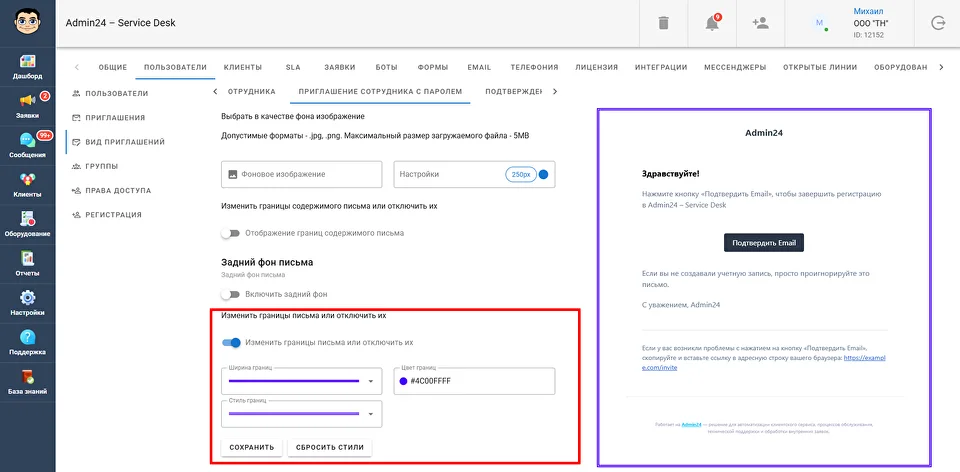Click the Вид приглашений icon in the side menu

pos(77,142)
